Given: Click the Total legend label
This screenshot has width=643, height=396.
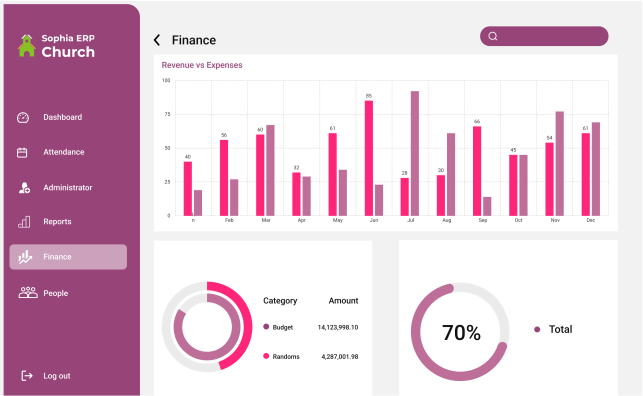Looking at the screenshot, I should 561,329.
